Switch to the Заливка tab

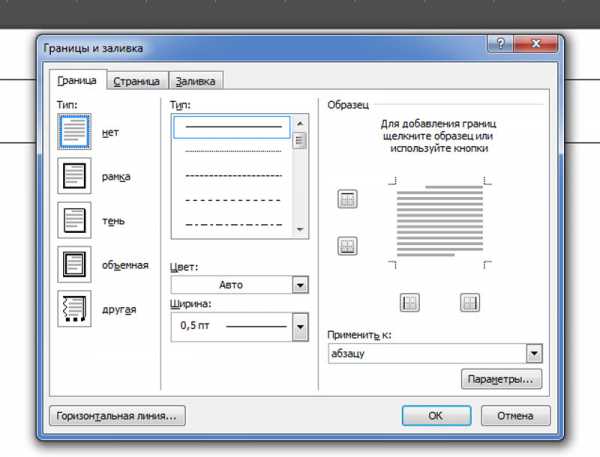pos(196,81)
